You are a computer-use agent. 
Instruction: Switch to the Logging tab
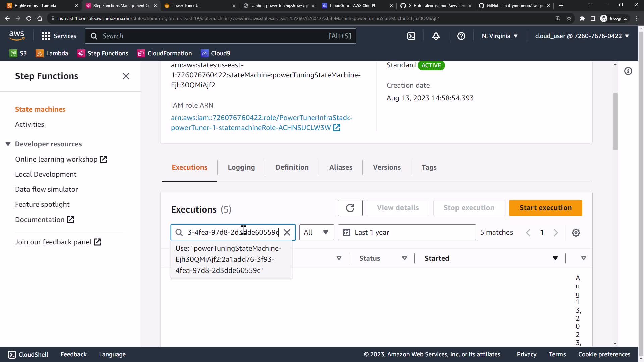(241, 167)
